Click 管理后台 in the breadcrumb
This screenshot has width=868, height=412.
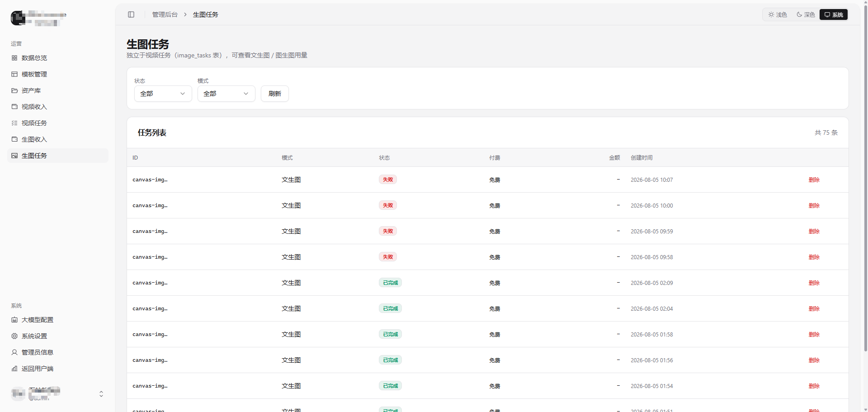[165, 14]
